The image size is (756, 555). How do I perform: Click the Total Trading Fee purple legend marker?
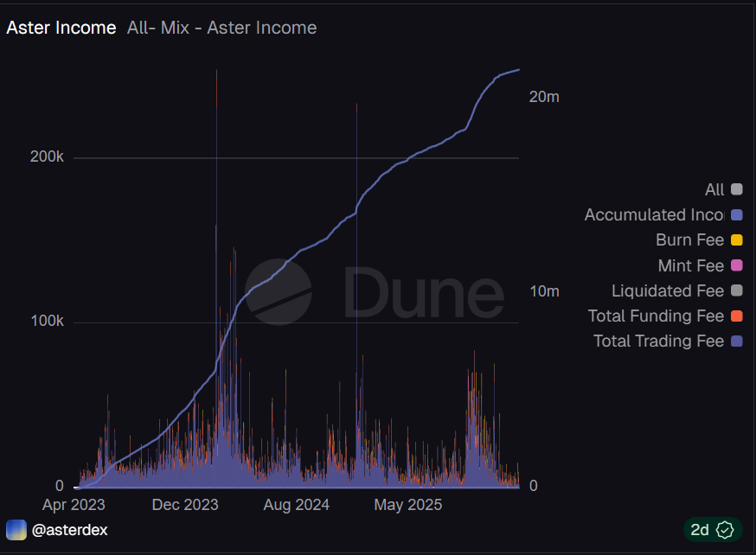point(737,341)
